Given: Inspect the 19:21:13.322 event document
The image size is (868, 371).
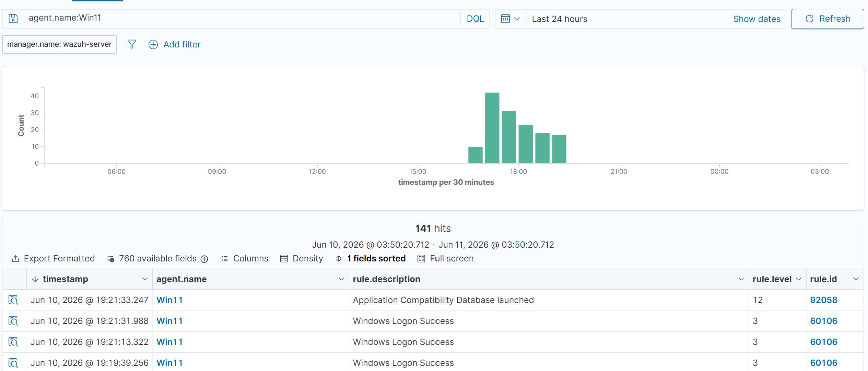Looking at the screenshot, I should pos(13,342).
